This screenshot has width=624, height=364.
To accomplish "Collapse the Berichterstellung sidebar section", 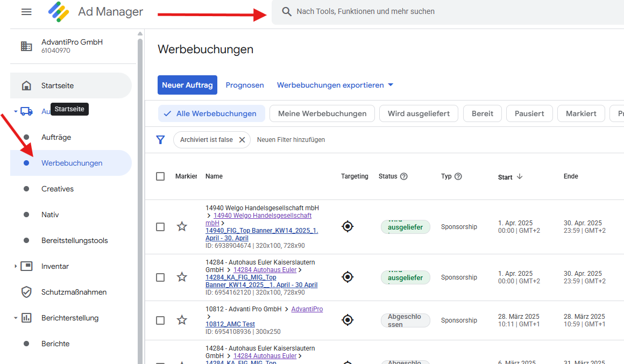I will point(16,318).
